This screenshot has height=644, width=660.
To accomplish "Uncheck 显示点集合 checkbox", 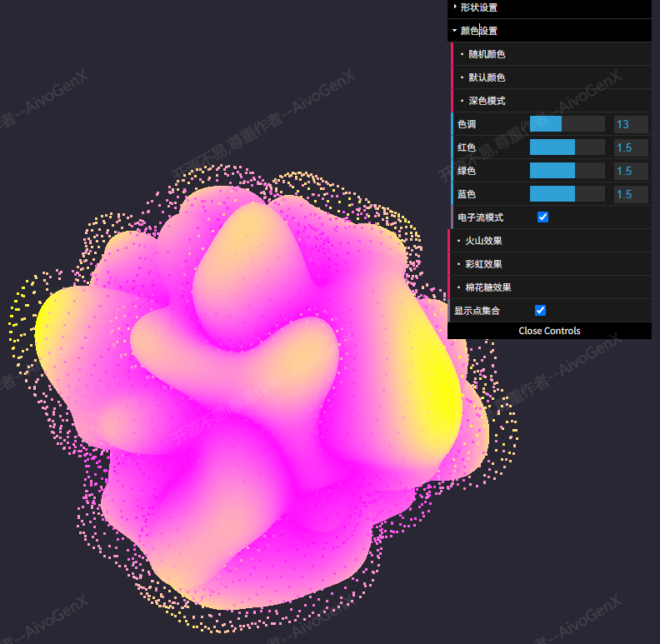I will click(540, 311).
